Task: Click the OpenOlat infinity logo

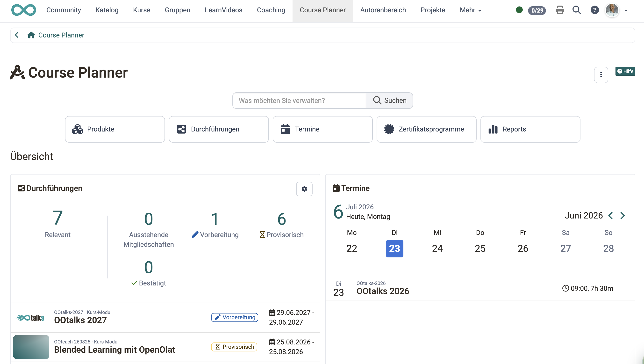Action: pyautogui.click(x=23, y=10)
